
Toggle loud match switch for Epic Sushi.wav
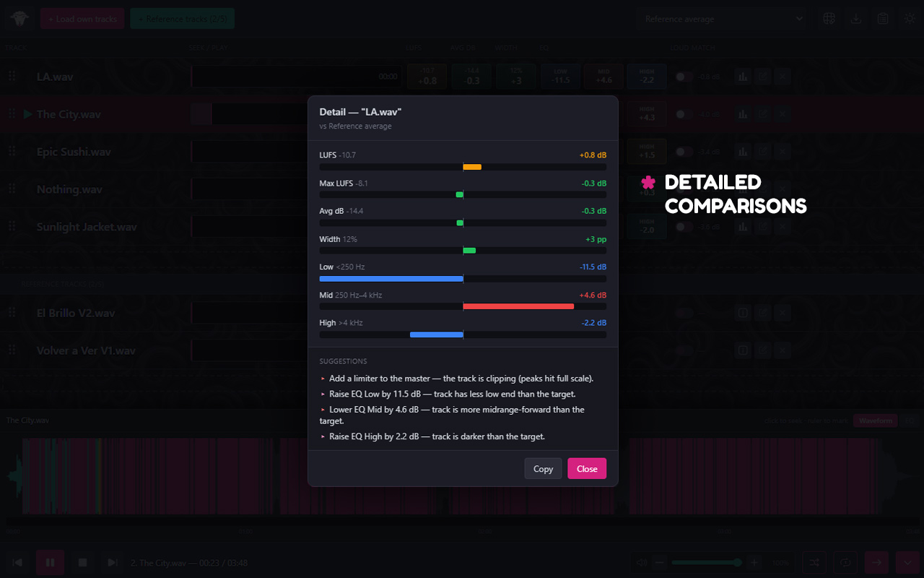[684, 152]
